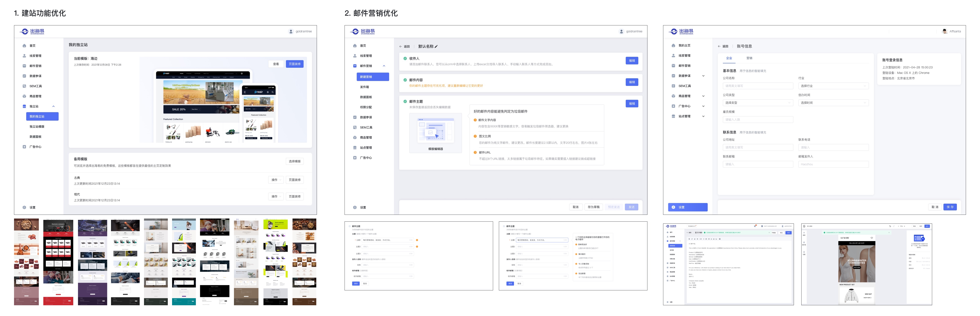Click the green check icon beside 收件人
This screenshot has width=980, height=316.
click(405, 58)
